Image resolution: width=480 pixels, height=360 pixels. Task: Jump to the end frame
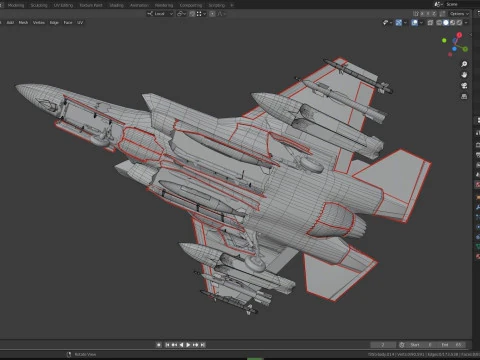click(x=203, y=345)
